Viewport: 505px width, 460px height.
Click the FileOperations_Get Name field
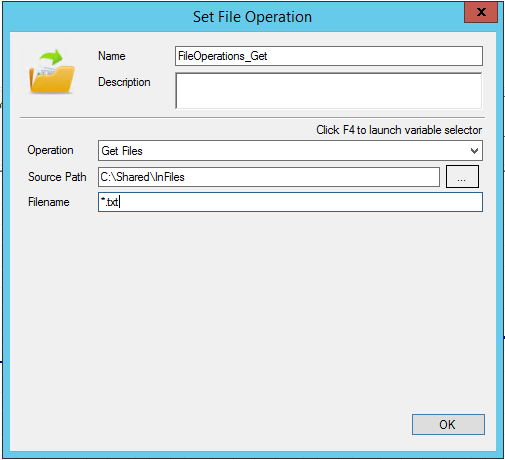[x=329, y=56]
